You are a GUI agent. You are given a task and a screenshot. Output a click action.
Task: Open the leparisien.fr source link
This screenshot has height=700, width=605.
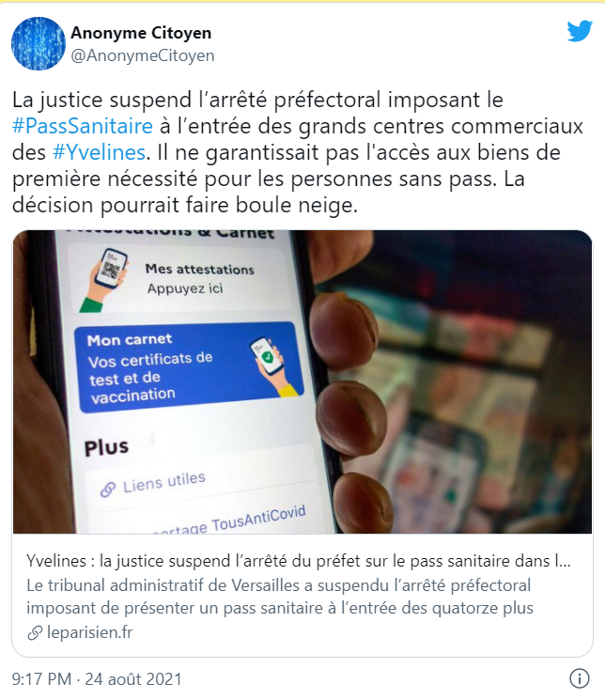click(89, 632)
